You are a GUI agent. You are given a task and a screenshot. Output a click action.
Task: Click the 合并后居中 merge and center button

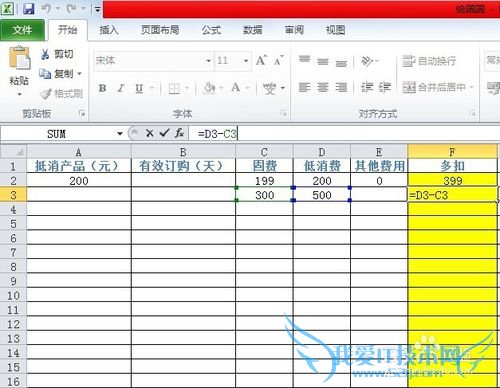(x=434, y=88)
